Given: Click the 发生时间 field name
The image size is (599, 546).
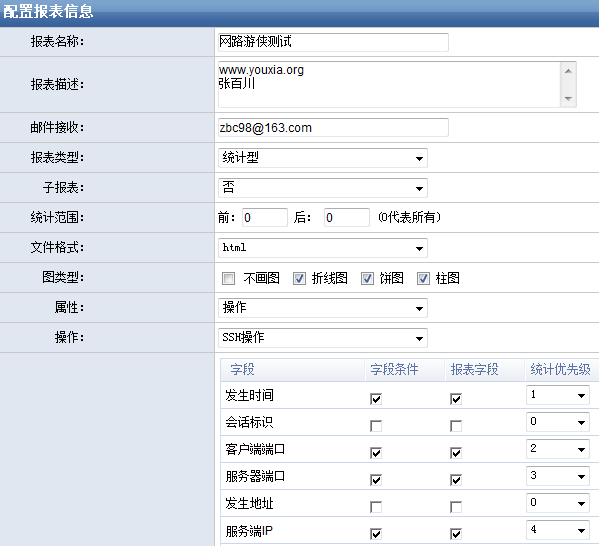Looking at the screenshot, I should 249,395.
